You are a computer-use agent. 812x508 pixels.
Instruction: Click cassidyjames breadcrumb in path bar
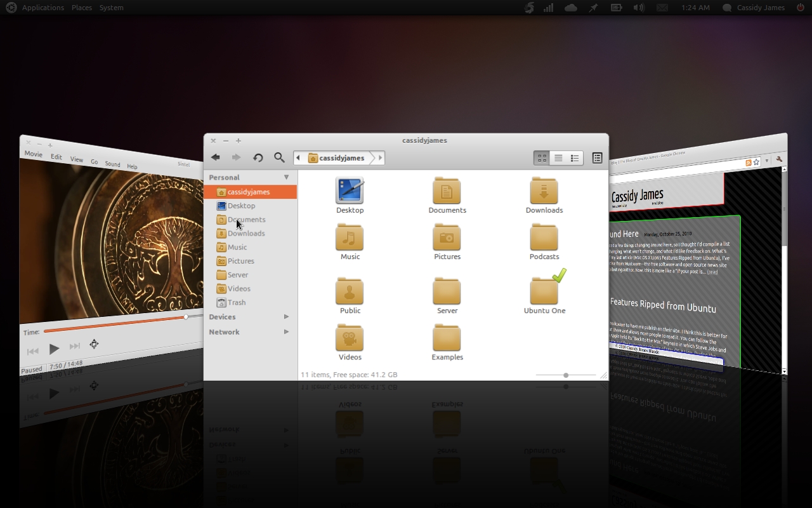click(x=336, y=158)
